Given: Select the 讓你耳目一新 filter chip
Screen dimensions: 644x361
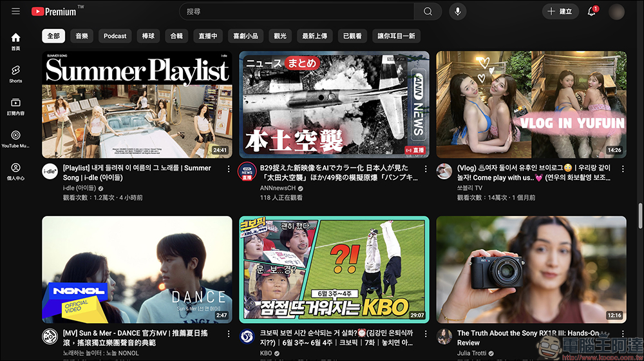Looking at the screenshot, I should pos(396,36).
